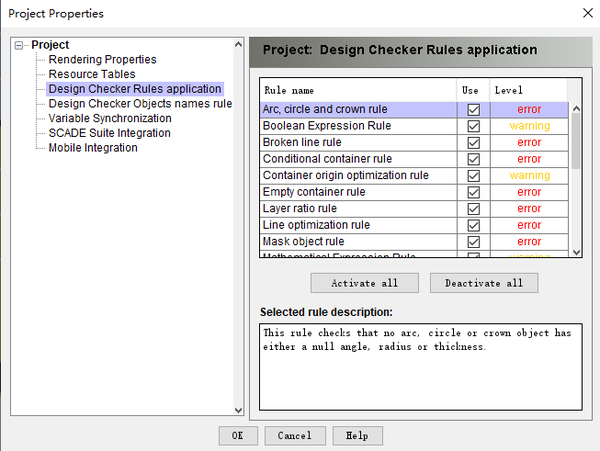This screenshot has width=600, height=451.
Task: Disable the Boolean Expression Rule checkbox
Action: click(473, 126)
